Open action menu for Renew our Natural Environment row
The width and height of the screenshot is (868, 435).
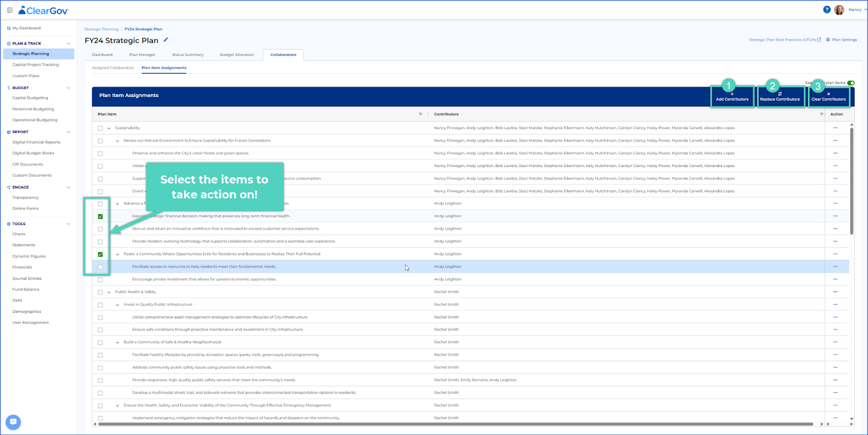coord(835,140)
